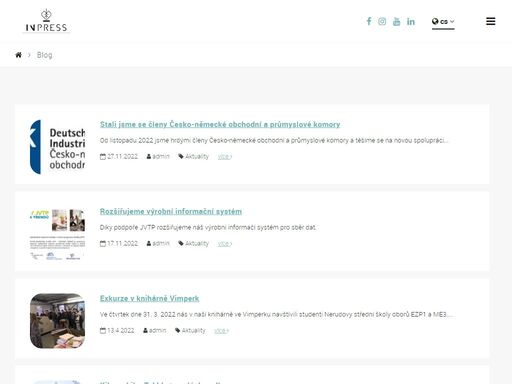Click tag icon on 13.4.2022 post
Viewport: 512px width, 384px height.
point(178,330)
